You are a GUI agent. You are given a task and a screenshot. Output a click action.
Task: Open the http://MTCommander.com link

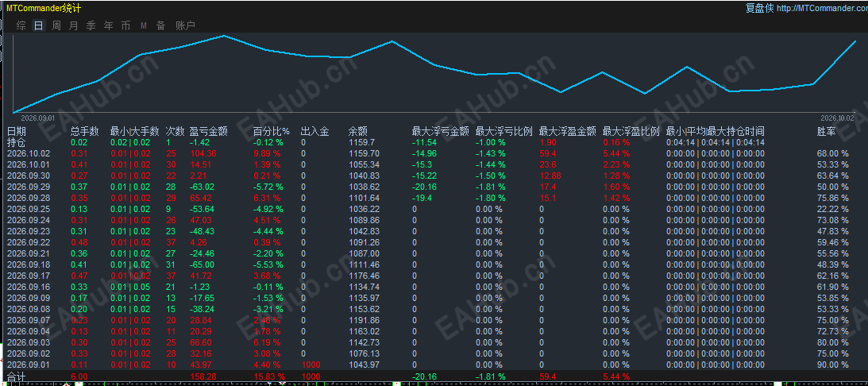click(822, 8)
